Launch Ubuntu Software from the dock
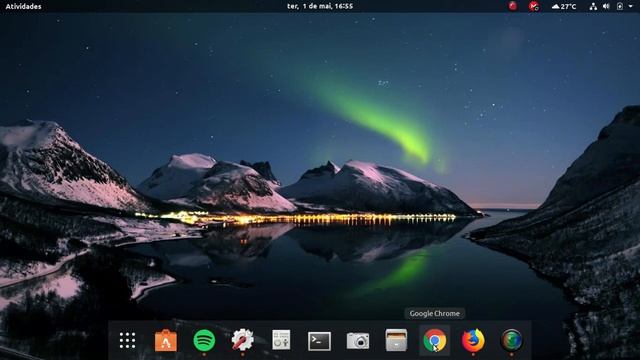The image size is (640, 360). (x=166, y=340)
